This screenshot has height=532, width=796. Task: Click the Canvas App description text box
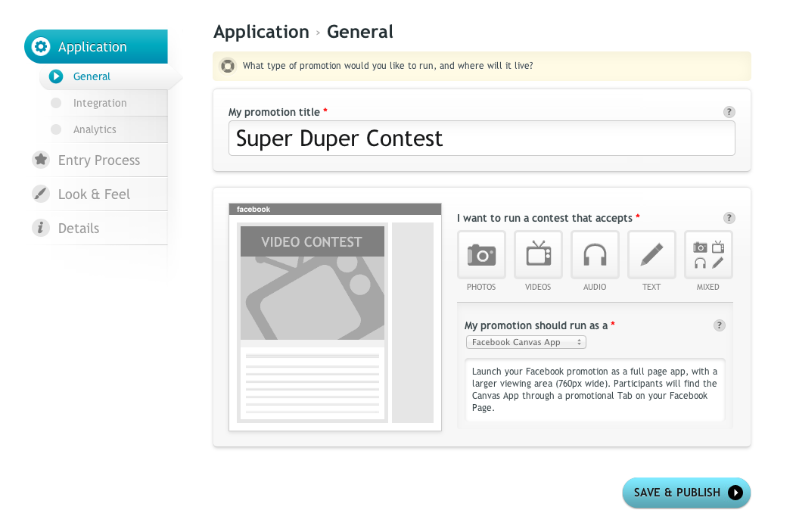(x=595, y=390)
